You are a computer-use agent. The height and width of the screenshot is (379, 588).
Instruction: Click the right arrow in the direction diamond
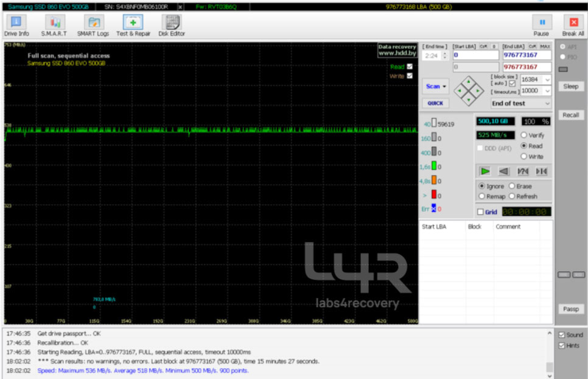tap(478, 90)
